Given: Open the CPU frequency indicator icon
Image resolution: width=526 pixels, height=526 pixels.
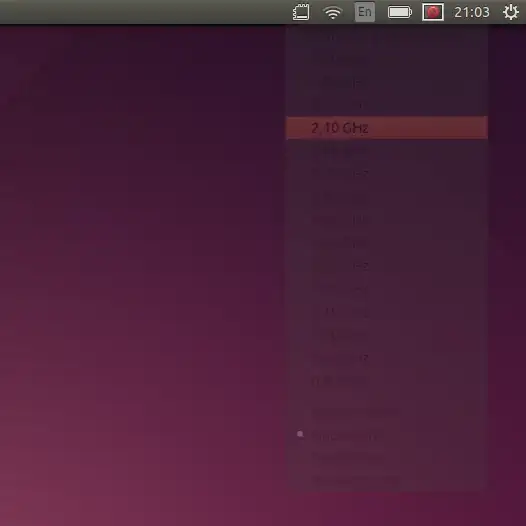Looking at the screenshot, I should click(x=301, y=12).
